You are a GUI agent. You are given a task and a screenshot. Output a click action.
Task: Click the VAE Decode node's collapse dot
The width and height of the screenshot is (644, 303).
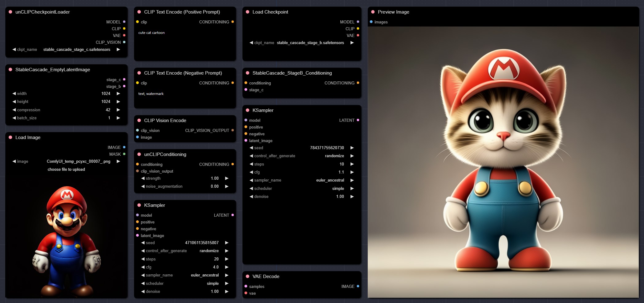247,276
